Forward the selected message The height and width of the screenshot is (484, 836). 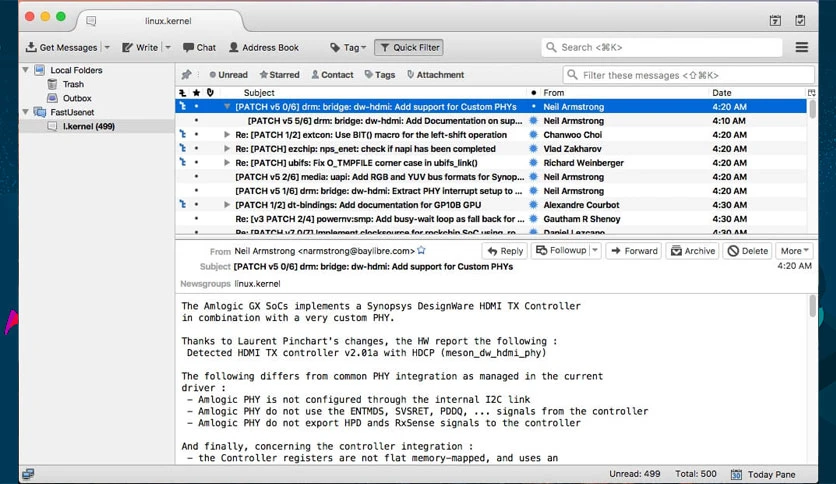point(634,251)
